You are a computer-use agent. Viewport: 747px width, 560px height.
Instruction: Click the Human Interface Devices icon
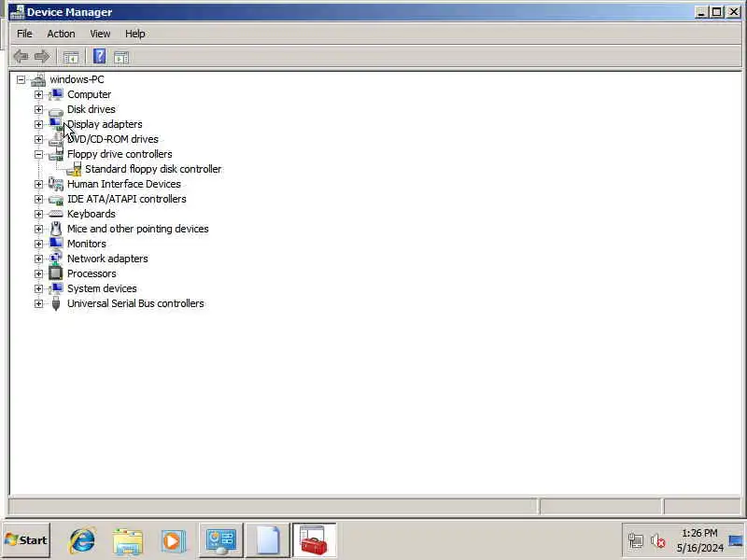click(56, 184)
